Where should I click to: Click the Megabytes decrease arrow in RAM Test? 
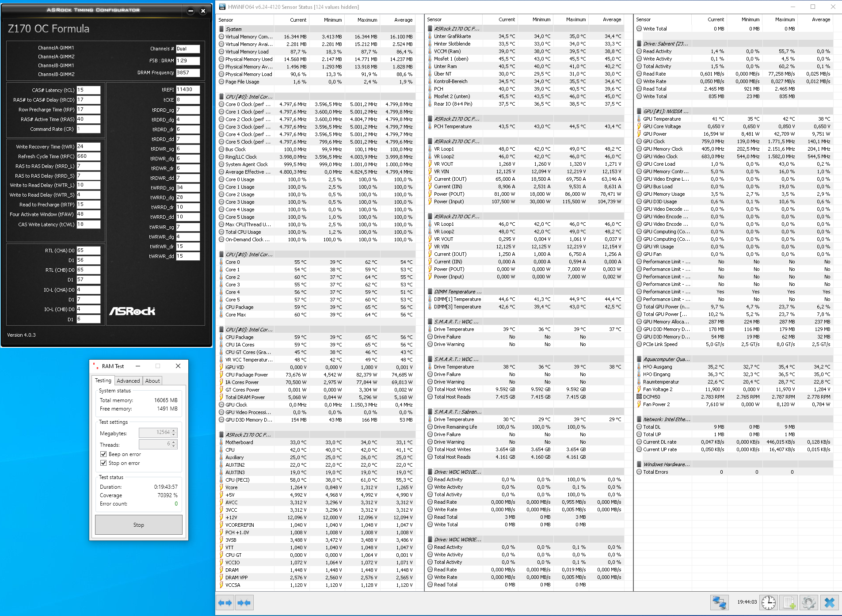pyautogui.click(x=174, y=435)
